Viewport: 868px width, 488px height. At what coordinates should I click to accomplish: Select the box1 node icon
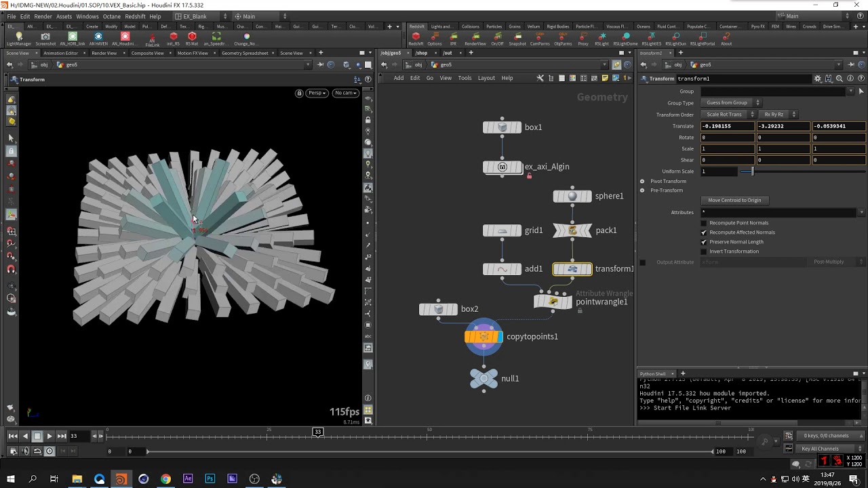pyautogui.click(x=502, y=127)
